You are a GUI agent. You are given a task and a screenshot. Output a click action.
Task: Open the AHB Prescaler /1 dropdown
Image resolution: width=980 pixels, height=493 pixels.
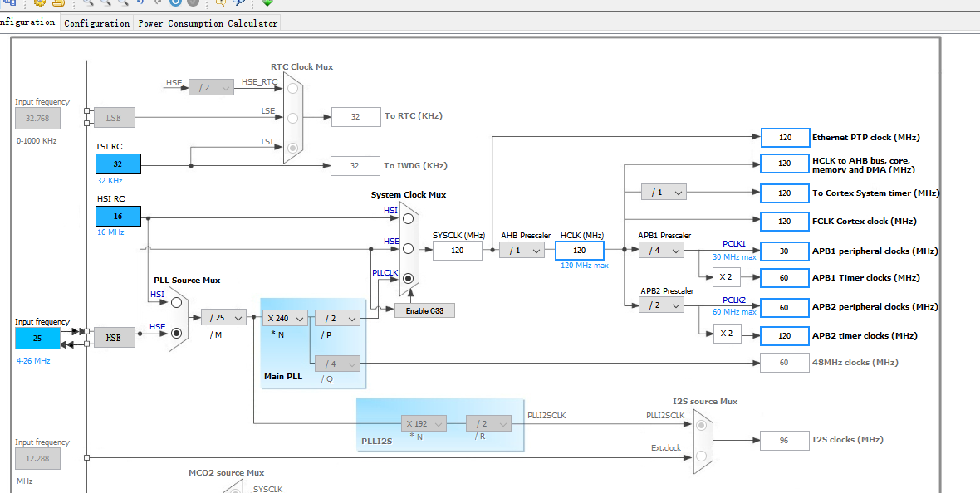click(x=522, y=250)
